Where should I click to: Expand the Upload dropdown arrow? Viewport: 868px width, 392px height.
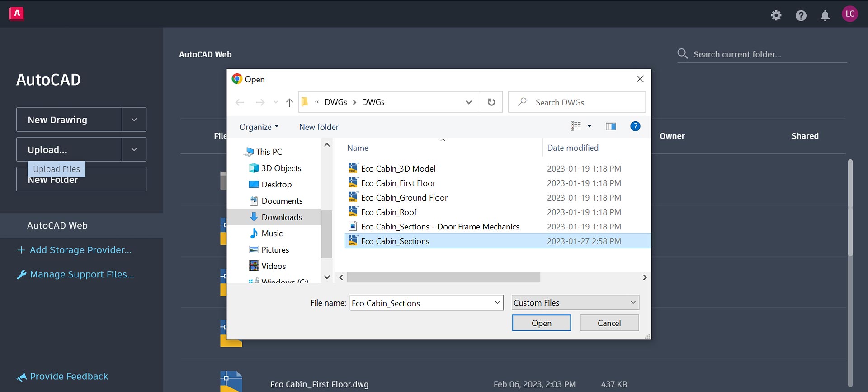point(134,149)
